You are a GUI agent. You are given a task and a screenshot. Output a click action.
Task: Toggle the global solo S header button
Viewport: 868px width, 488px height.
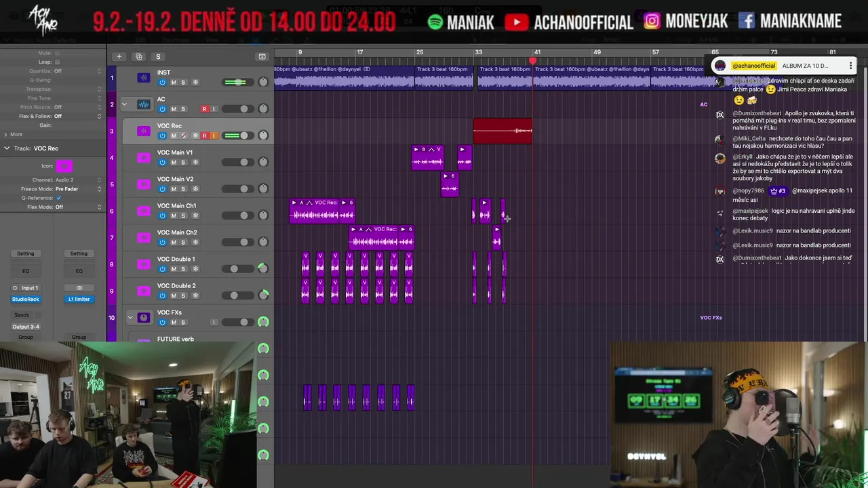tap(158, 56)
